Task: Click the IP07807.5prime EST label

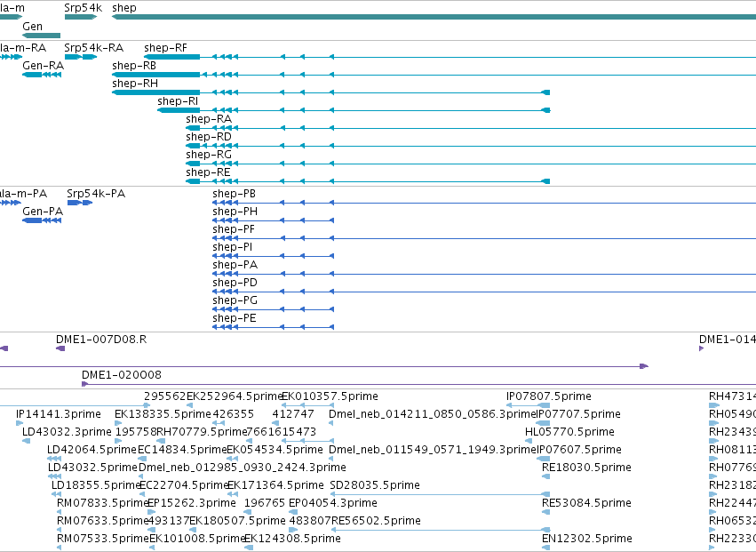Action: [x=549, y=396]
